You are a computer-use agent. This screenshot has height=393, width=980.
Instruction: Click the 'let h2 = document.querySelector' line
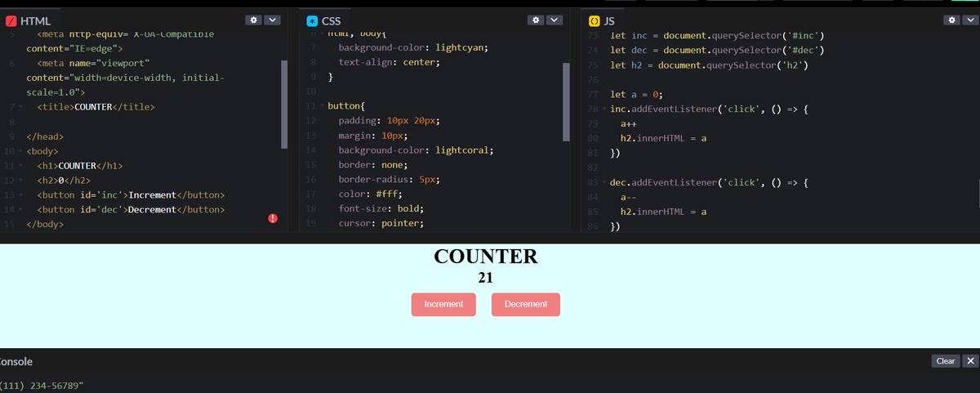709,65
